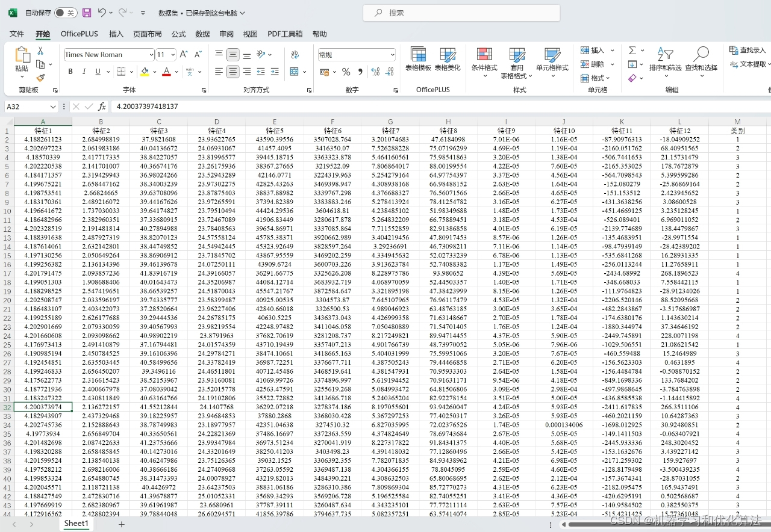Image resolution: width=771 pixels, height=532 pixels.
Task: Click the Increase Indent icon
Action: tap(275, 72)
